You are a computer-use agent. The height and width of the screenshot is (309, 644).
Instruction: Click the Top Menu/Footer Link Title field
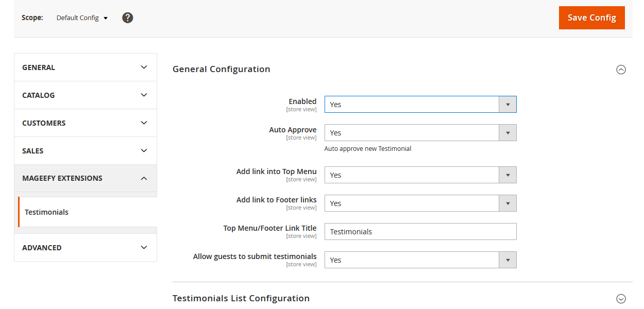420,232
